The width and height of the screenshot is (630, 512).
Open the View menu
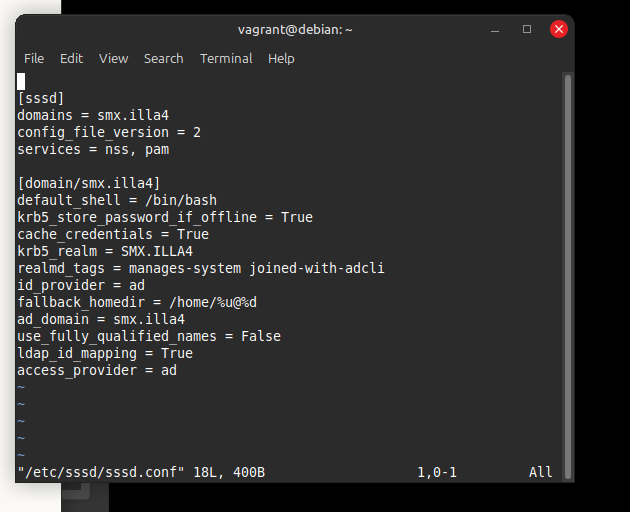click(x=113, y=58)
